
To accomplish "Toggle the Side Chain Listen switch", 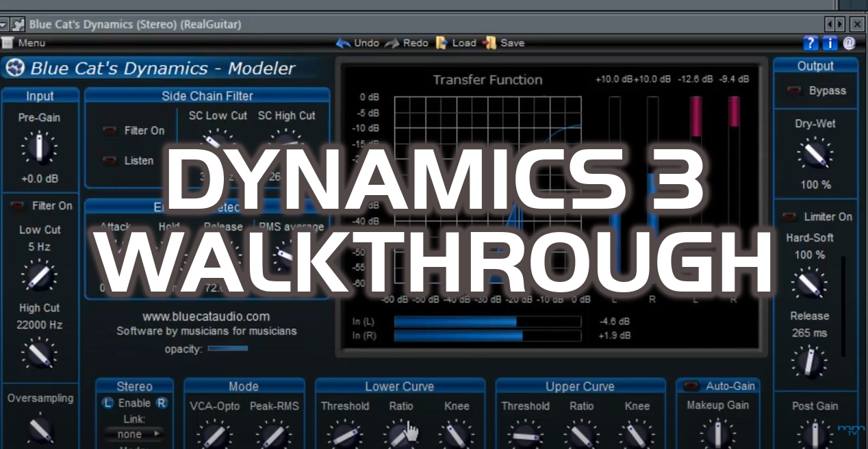I will click(110, 161).
